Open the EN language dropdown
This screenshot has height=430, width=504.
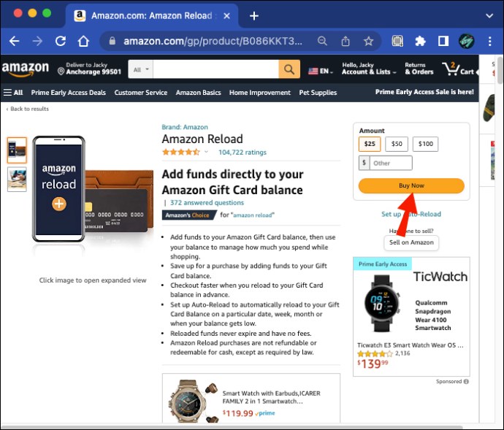(321, 71)
